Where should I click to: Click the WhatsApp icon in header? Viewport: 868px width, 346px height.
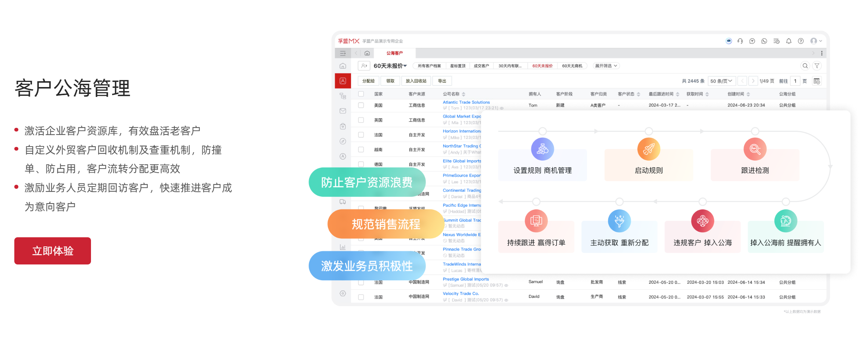pyautogui.click(x=764, y=41)
